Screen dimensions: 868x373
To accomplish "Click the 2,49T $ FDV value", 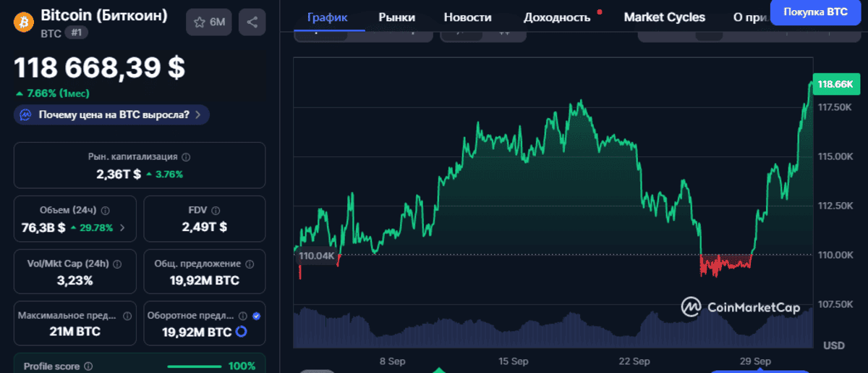I will (205, 227).
